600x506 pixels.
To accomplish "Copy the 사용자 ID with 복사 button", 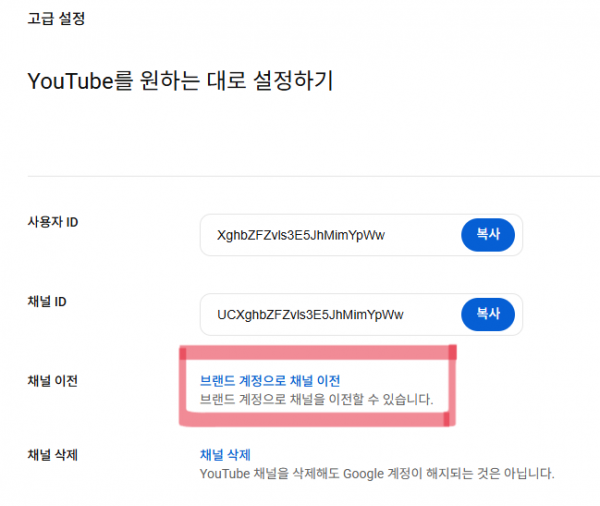I will click(x=488, y=235).
